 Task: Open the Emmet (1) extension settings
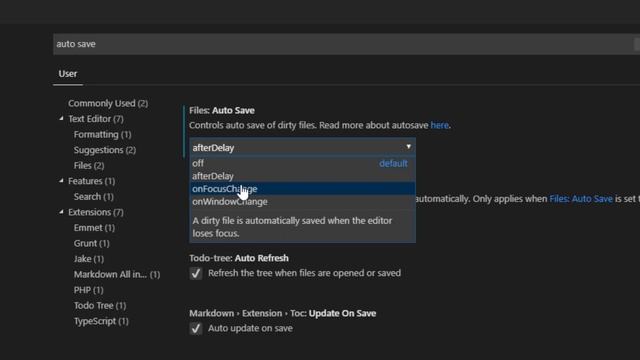94,228
